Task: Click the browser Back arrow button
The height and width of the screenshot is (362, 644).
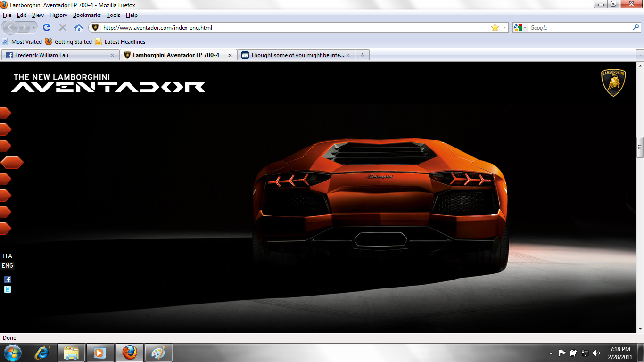Action: (x=11, y=27)
